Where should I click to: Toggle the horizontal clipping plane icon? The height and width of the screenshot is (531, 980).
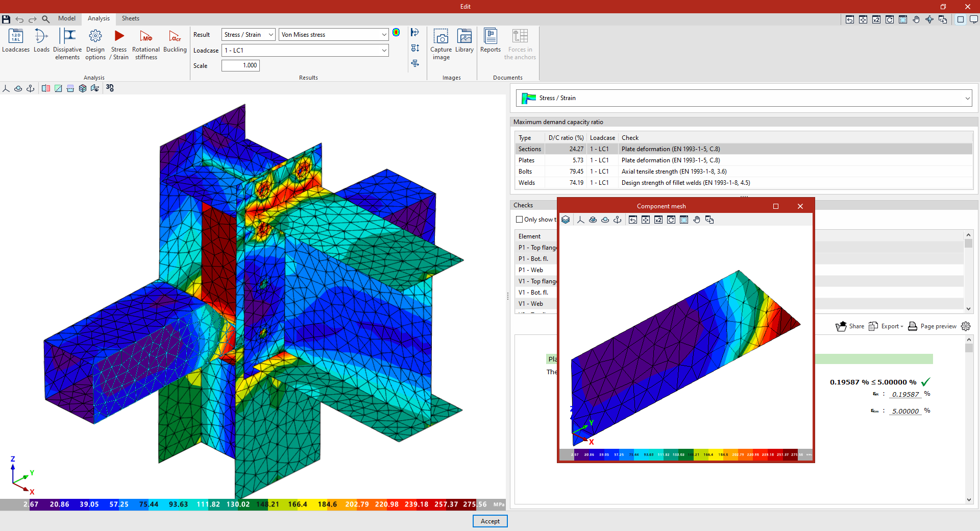70,88
